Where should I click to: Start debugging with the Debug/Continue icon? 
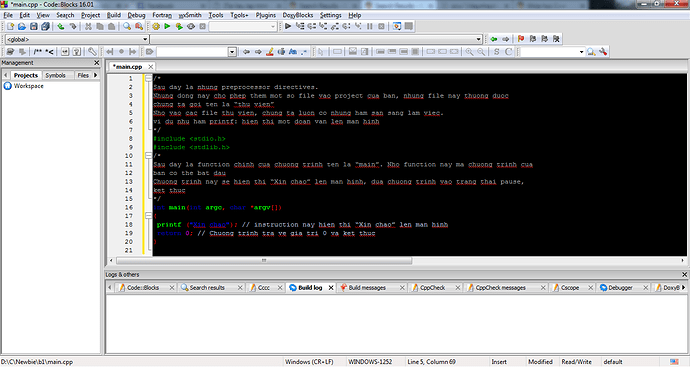288,26
